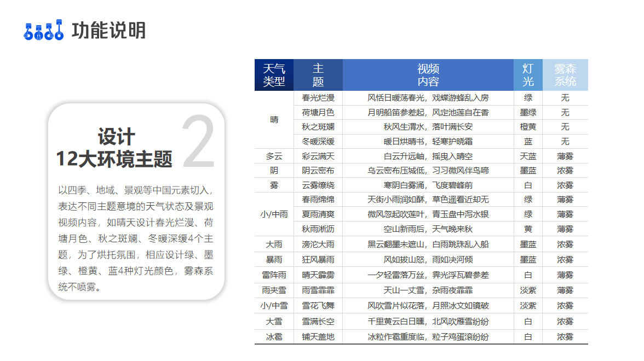Screen dimensions: 644x361
Task: Select the 春光烂漫 theme cell
Action: [318, 98]
